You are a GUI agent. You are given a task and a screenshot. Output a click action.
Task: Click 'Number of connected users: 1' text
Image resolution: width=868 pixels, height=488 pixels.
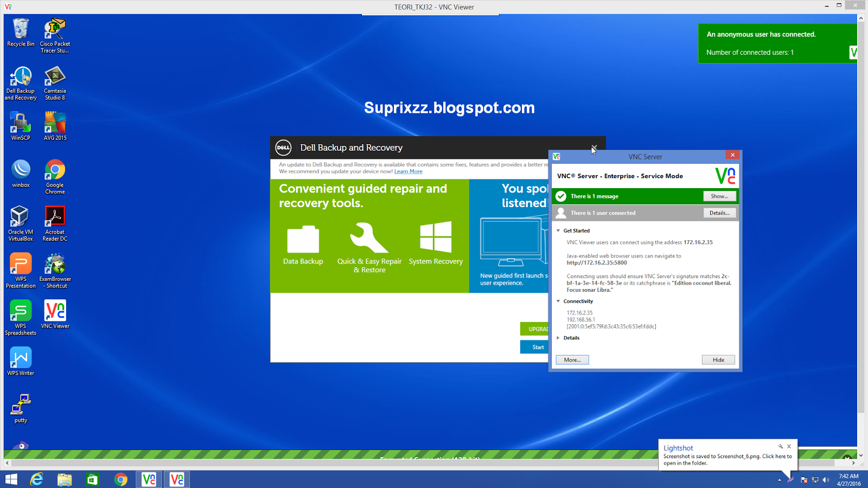point(750,53)
